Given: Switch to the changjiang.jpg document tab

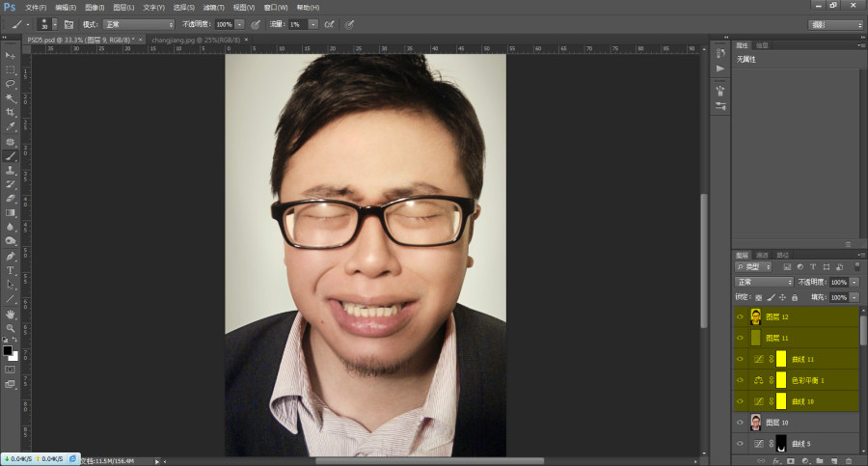Looking at the screenshot, I should tap(196, 40).
